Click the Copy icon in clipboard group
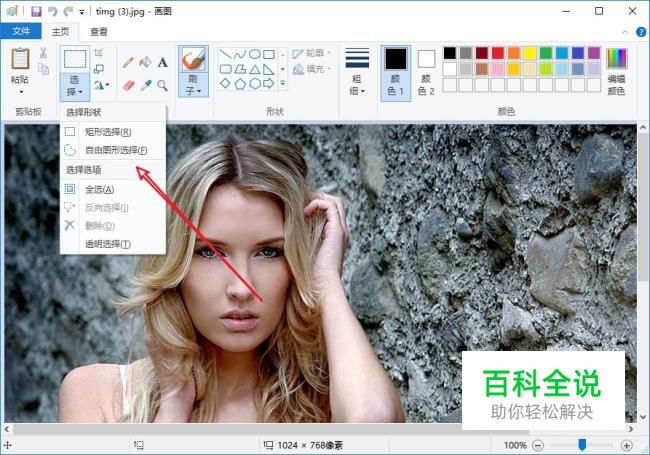This screenshot has width=650, height=455. [x=43, y=69]
